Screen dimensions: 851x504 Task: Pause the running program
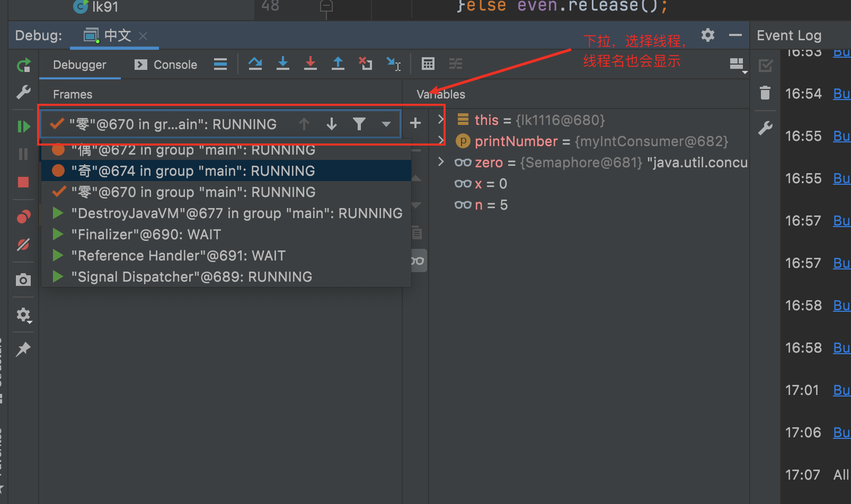(x=23, y=154)
